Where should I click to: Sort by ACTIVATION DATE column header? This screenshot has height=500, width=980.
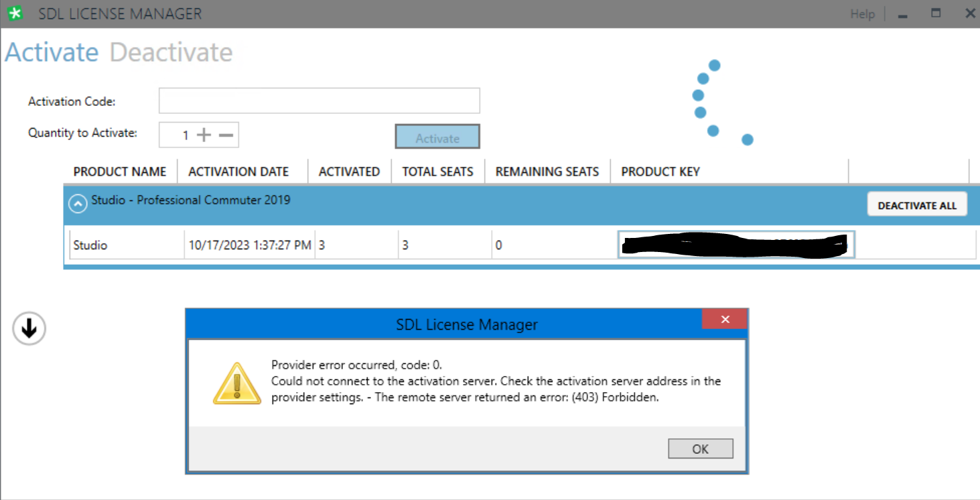238,172
